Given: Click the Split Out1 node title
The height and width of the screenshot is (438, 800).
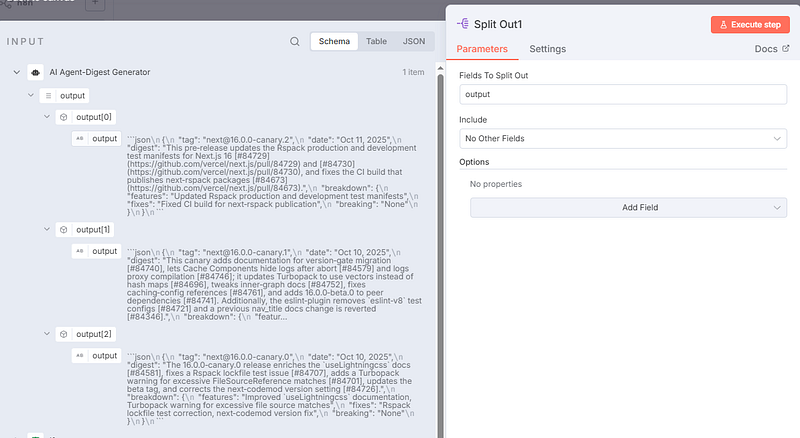Looking at the screenshot, I should point(498,24).
